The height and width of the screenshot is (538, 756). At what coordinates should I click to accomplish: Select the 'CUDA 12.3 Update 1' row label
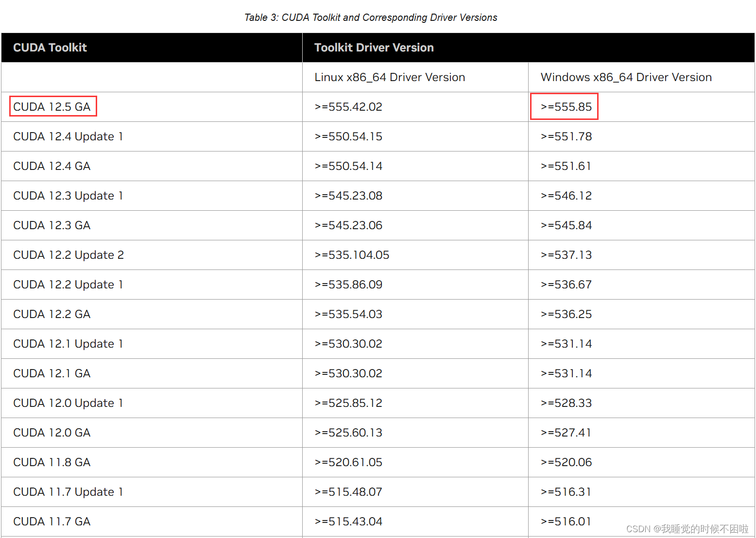pos(68,196)
